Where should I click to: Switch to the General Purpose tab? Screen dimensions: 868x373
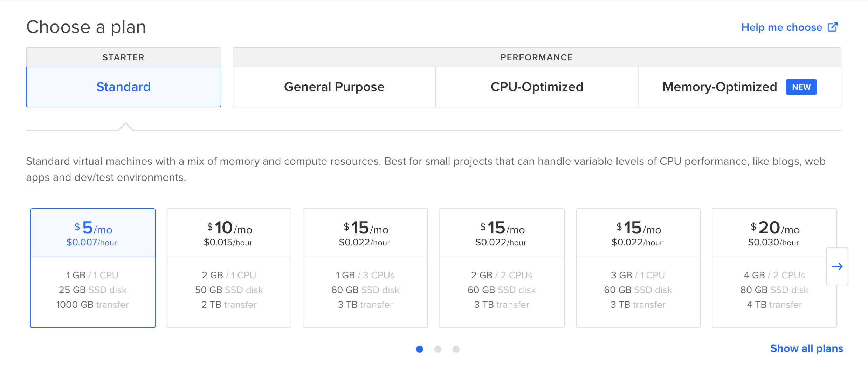(334, 87)
